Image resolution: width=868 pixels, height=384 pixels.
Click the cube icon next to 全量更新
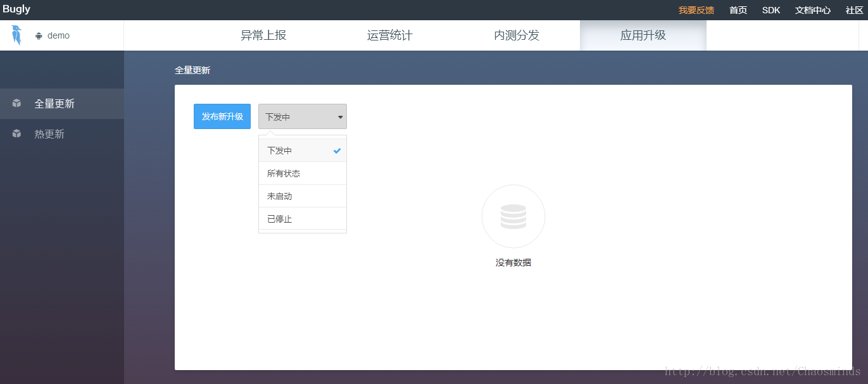[x=17, y=104]
